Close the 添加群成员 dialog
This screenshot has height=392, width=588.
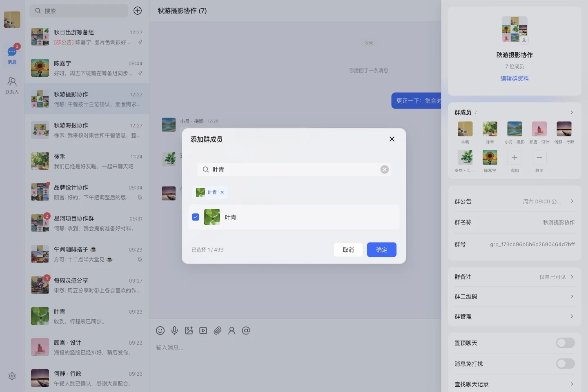(x=392, y=139)
